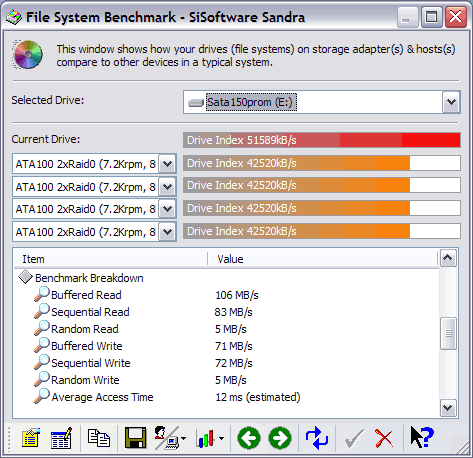
Task: Go forward with the green right arrow
Action: pos(280,438)
